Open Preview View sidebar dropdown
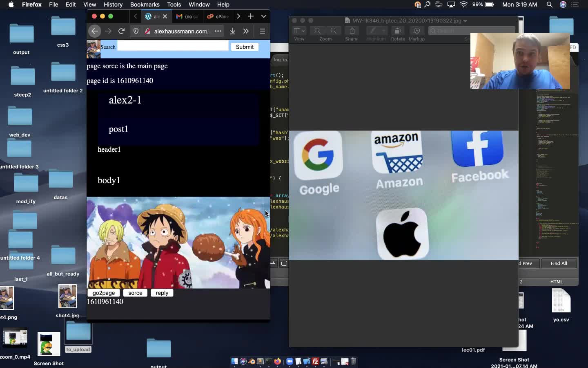Image resolution: width=588 pixels, height=368 pixels. pos(299,31)
